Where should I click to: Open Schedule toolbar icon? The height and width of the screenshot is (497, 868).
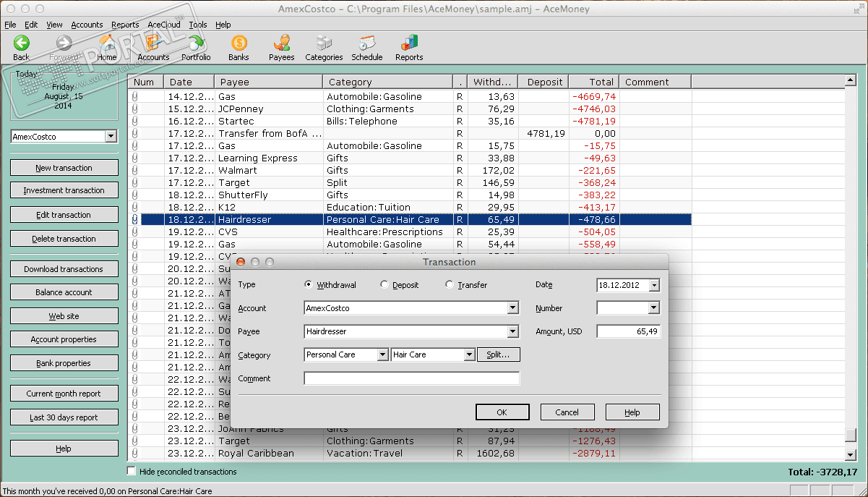pos(367,48)
